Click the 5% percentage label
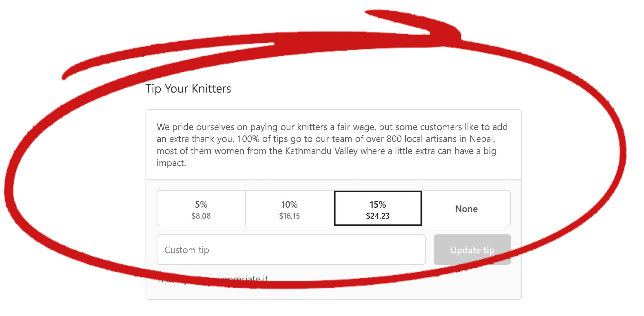The image size is (644, 316). coord(201,204)
